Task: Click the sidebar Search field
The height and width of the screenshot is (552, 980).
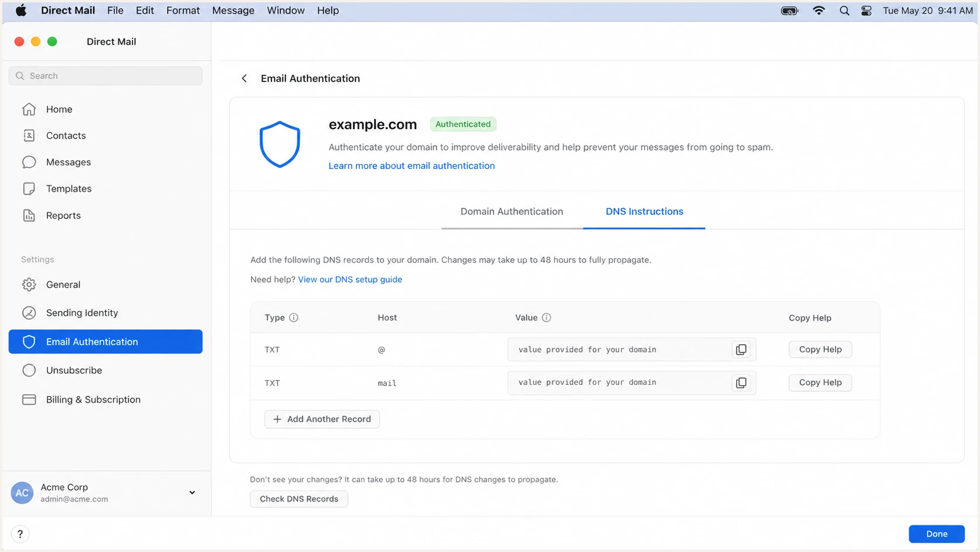Action: (x=106, y=76)
